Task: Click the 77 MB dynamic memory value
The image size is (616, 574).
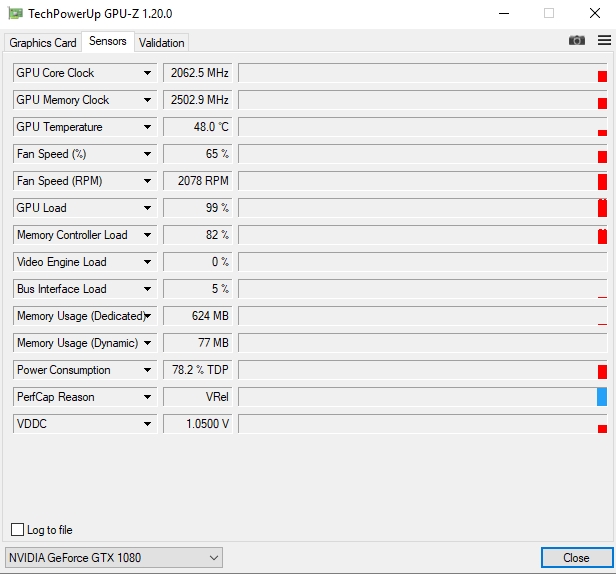Action: point(198,343)
